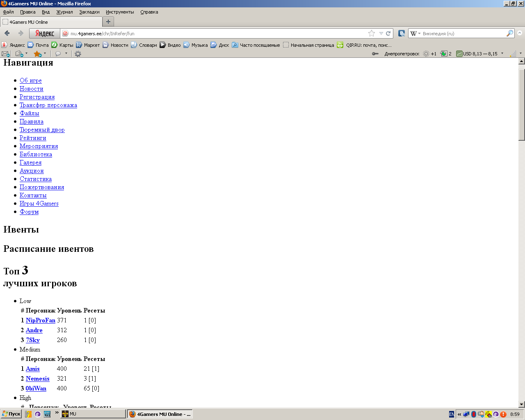This screenshot has height=420, width=525.
Task: Click the vertical scrollbar down arrow
Action: [x=521, y=404]
